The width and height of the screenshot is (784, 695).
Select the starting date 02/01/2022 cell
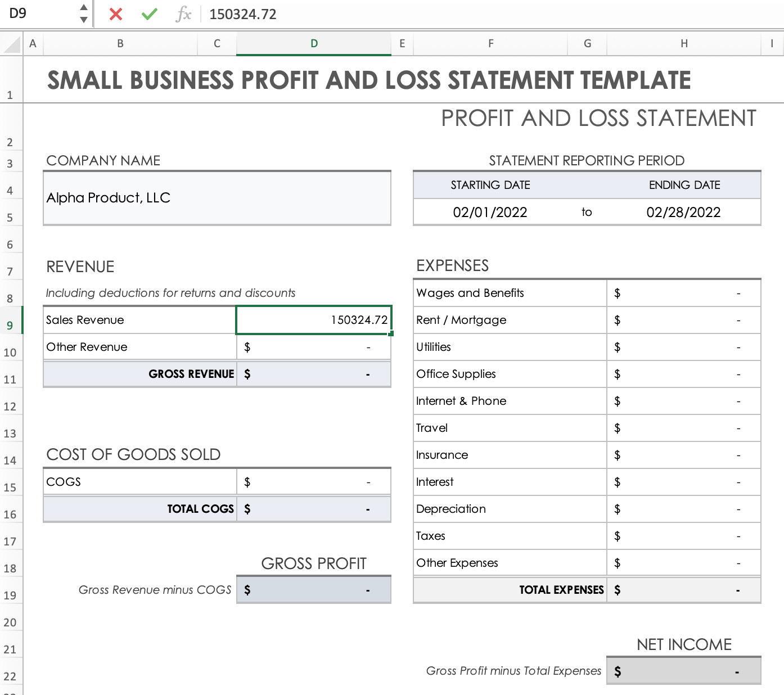click(490, 212)
